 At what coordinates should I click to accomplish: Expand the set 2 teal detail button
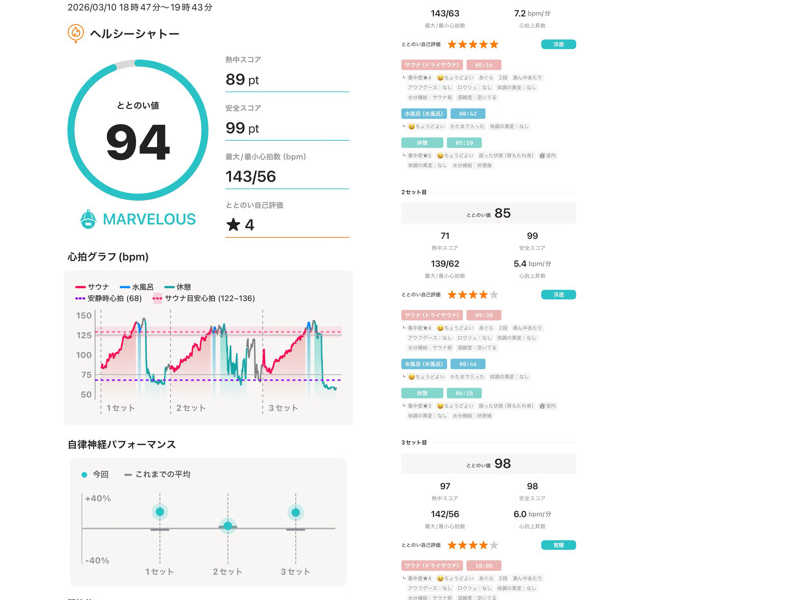tap(558, 295)
